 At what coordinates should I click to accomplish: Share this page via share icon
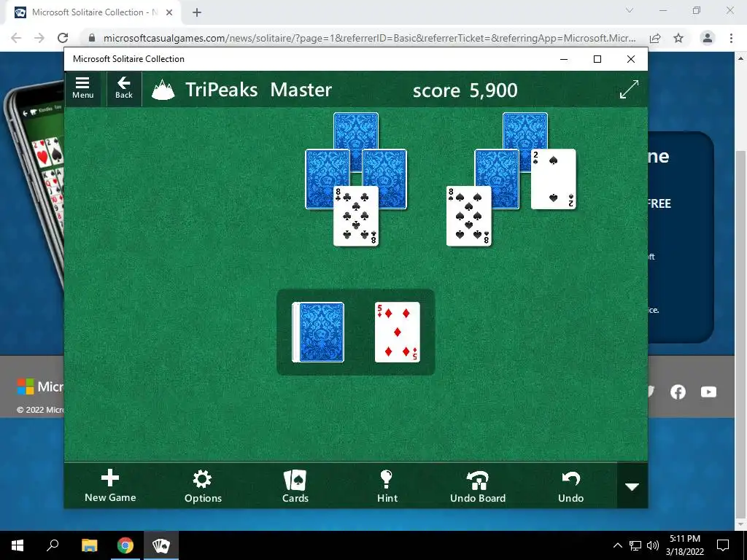click(x=655, y=38)
